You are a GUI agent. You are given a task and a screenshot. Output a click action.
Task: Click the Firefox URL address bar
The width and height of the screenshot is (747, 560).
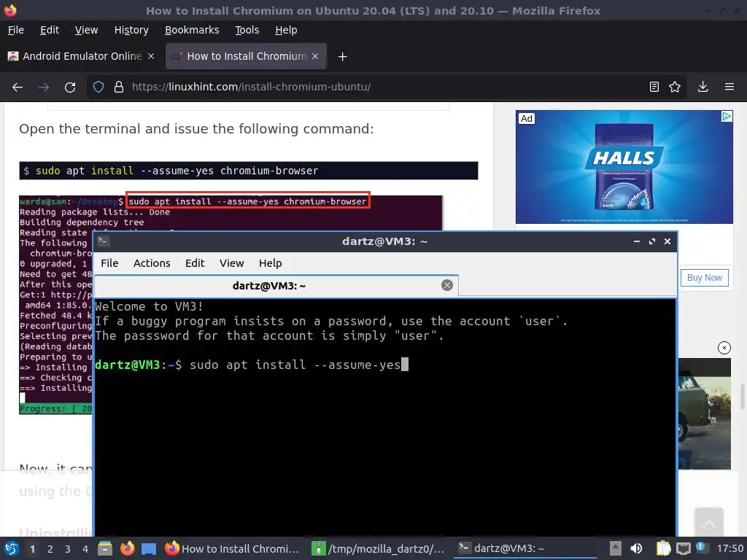tap(386, 87)
